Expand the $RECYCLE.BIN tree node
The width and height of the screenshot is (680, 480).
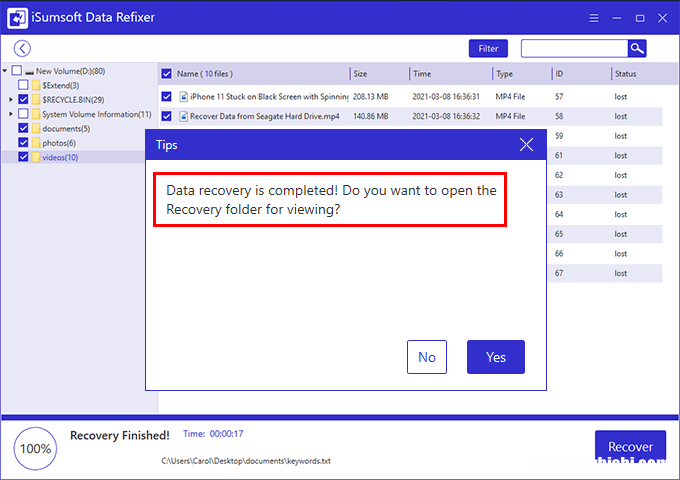point(11,99)
